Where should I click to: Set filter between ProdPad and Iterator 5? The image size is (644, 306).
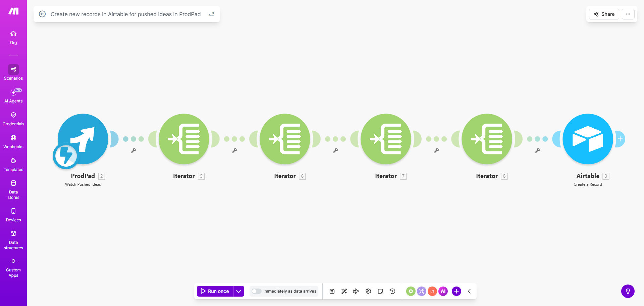[x=133, y=150]
